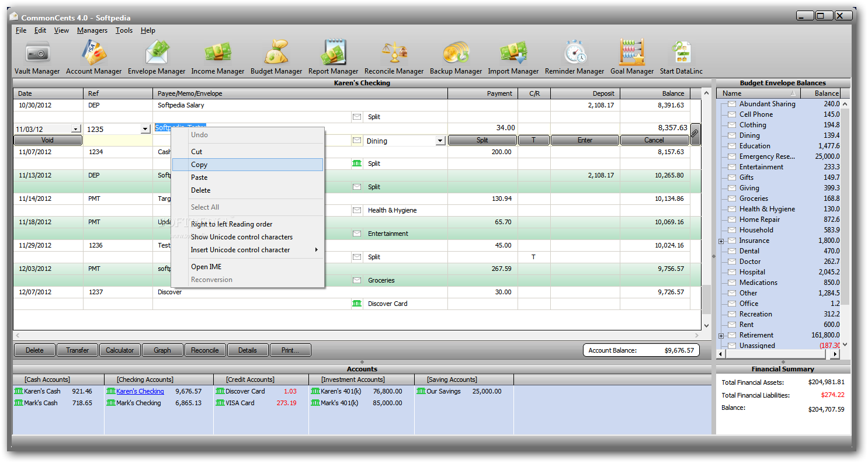Choose Paste in the context menu

tap(248, 177)
